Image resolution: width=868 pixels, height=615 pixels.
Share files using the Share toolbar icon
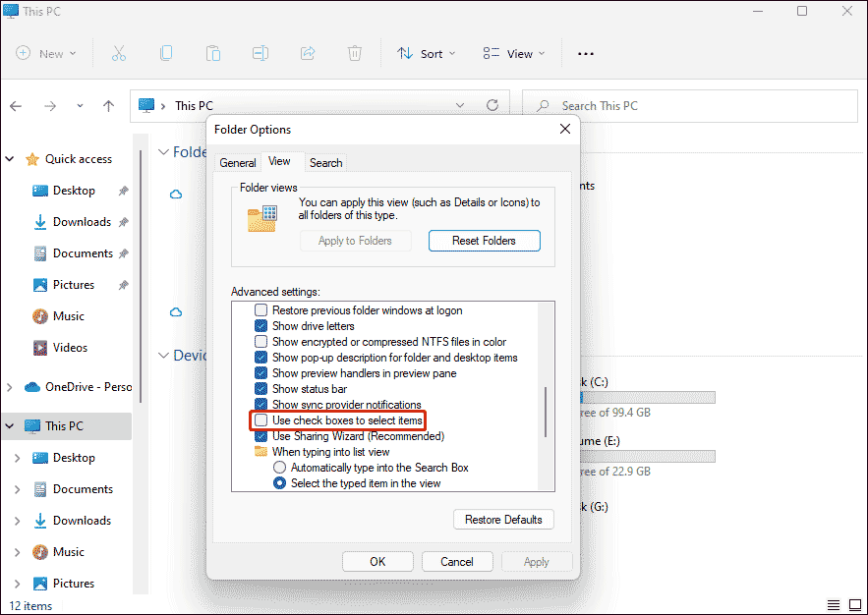(x=307, y=53)
